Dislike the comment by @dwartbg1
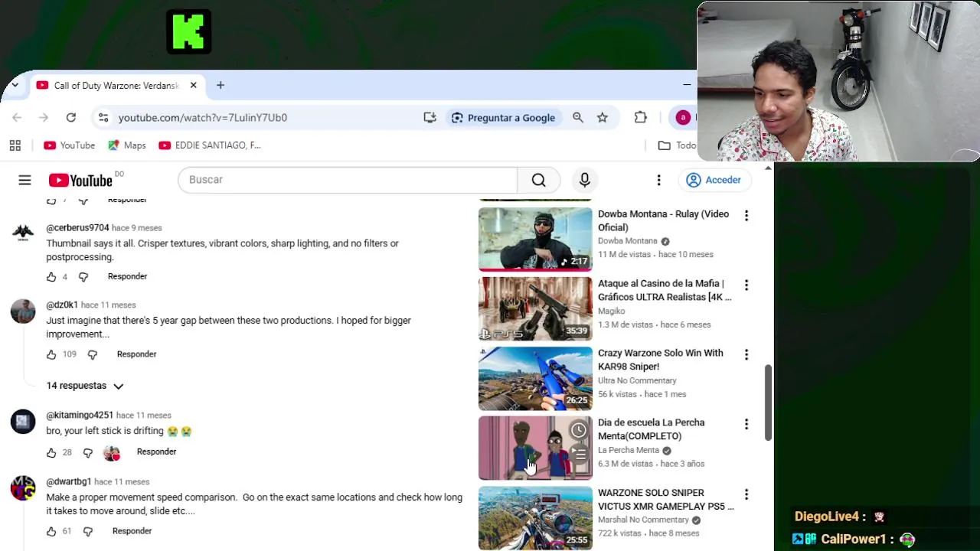The height and width of the screenshot is (551, 980). [88, 531]
